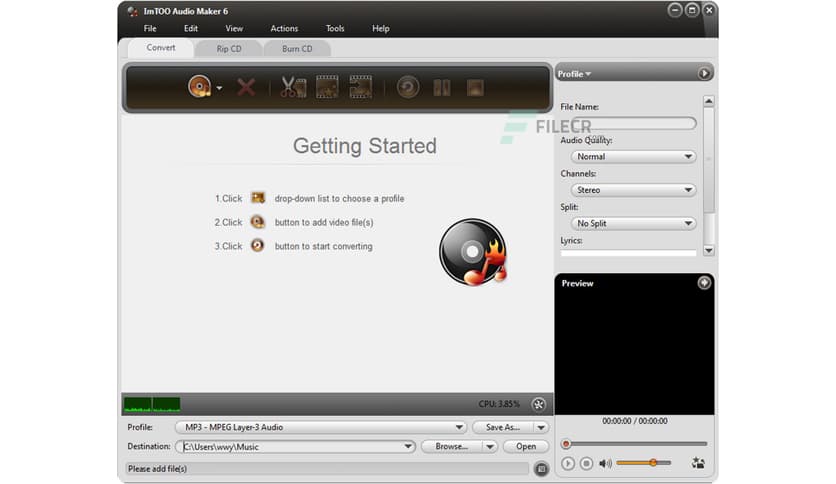Click the CPU: 3.85% status text
The height and width of the screenshot is (484, 836).
[499, 404]
